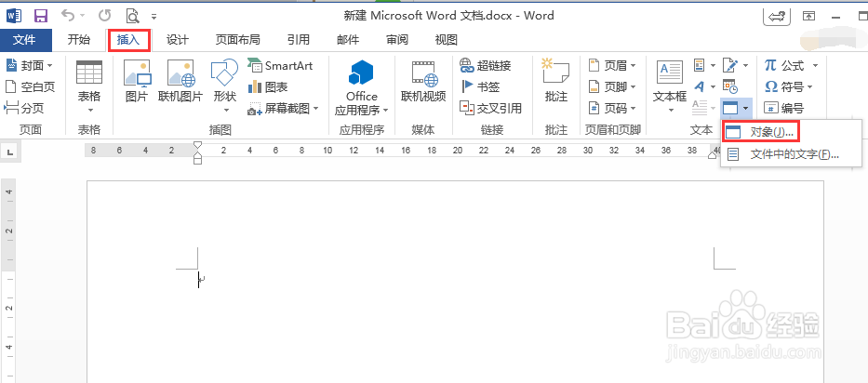Open the Office 应用程序 apps button
Viewport: 868px width, 383px height.
(x=362, y=87)
